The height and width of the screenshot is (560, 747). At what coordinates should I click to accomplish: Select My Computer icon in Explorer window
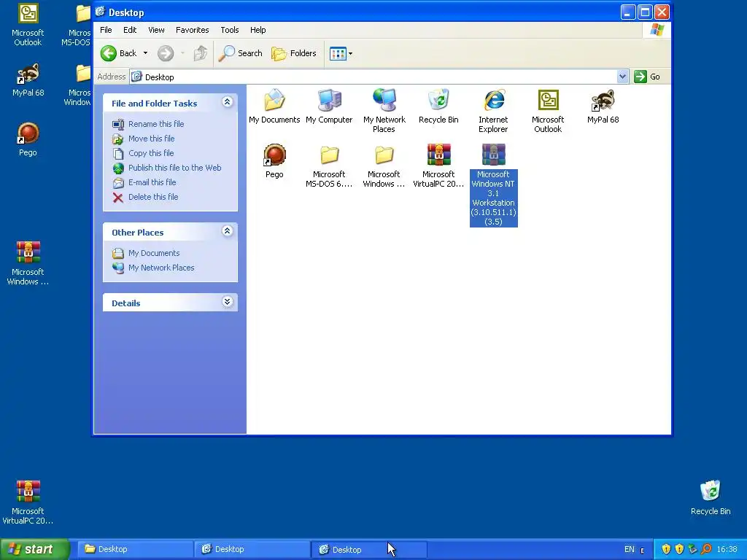[x=329, y=101]
